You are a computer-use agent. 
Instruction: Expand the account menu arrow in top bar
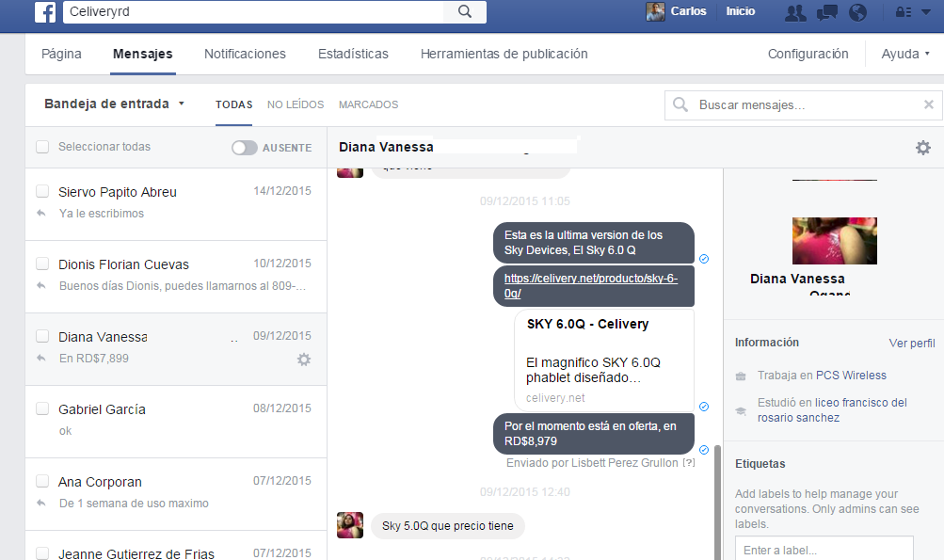926,12
